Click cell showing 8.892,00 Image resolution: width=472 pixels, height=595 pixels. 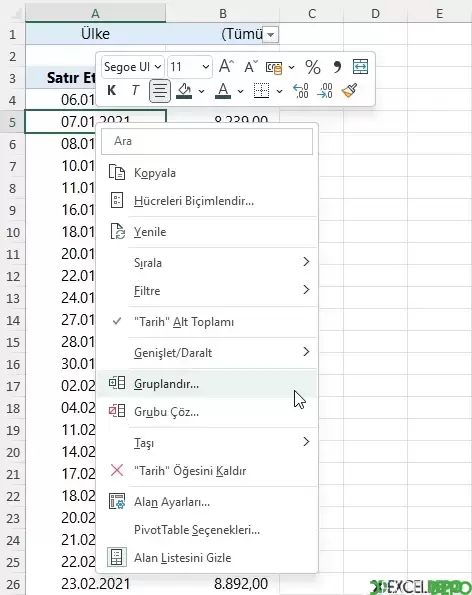tap(223, 584)
